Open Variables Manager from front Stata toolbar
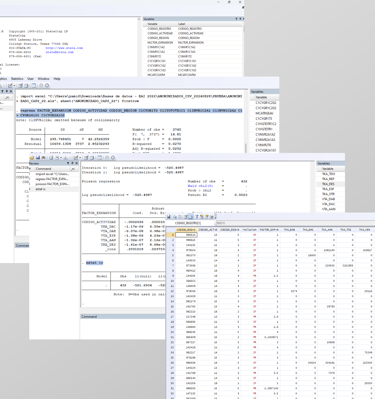 click(99, 157)
